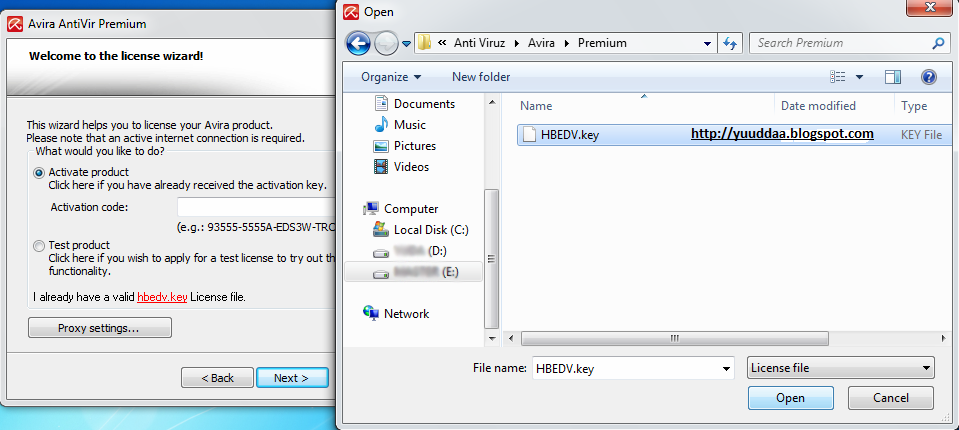Click the Forward navigation arrow in Open dialog

click(385, 43)
